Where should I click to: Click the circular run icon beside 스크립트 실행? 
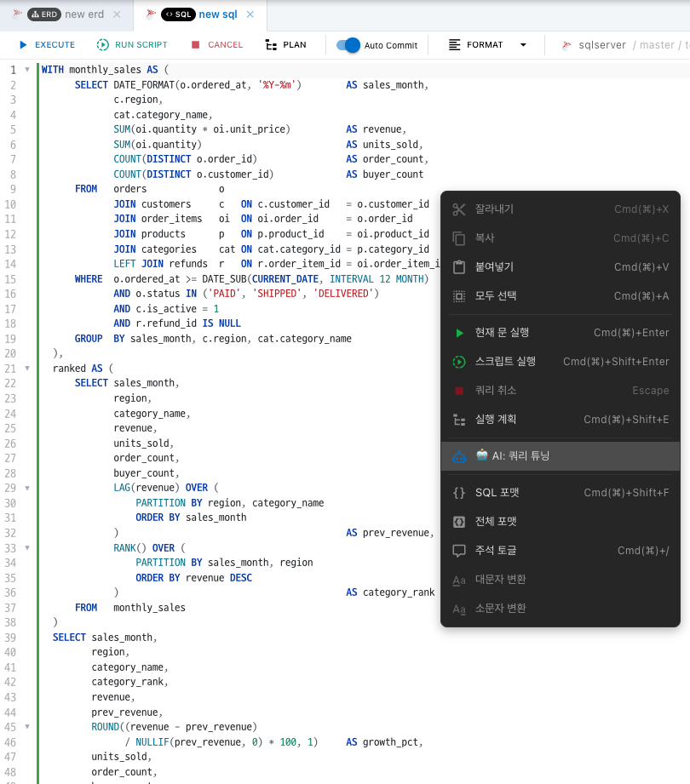click(x=459, y=362)
